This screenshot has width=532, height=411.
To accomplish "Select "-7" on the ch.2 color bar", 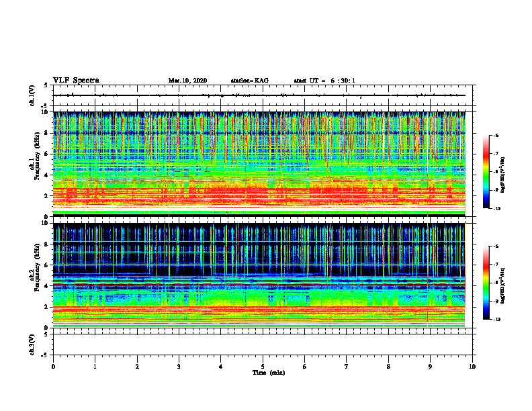I will pyautogui.click(x=496, y=265).
